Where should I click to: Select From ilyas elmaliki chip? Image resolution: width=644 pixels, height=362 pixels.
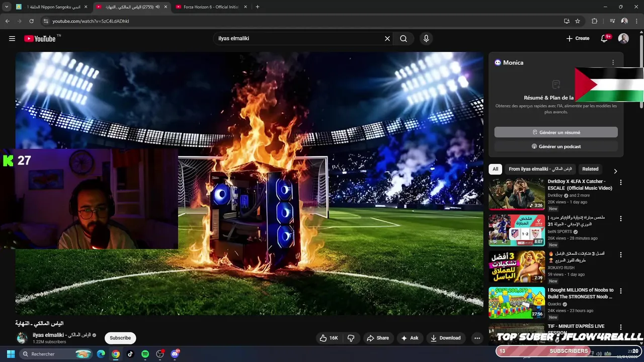tap(540, 169)
